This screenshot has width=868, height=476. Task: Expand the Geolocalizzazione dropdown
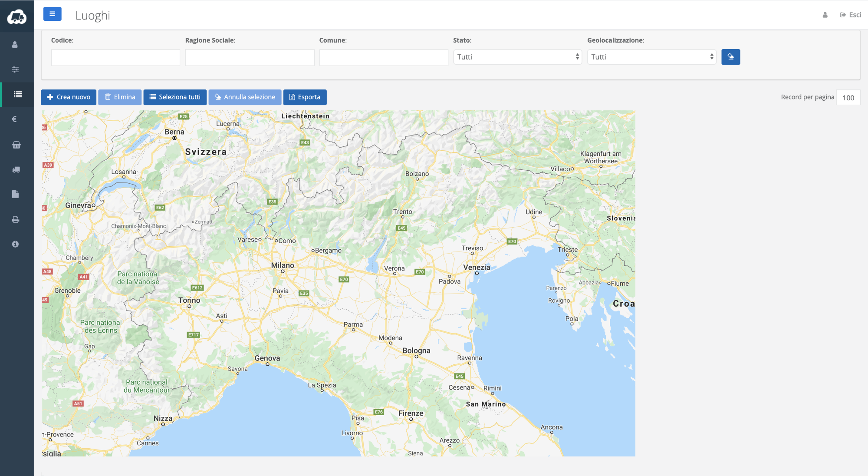tap(651, 57)
